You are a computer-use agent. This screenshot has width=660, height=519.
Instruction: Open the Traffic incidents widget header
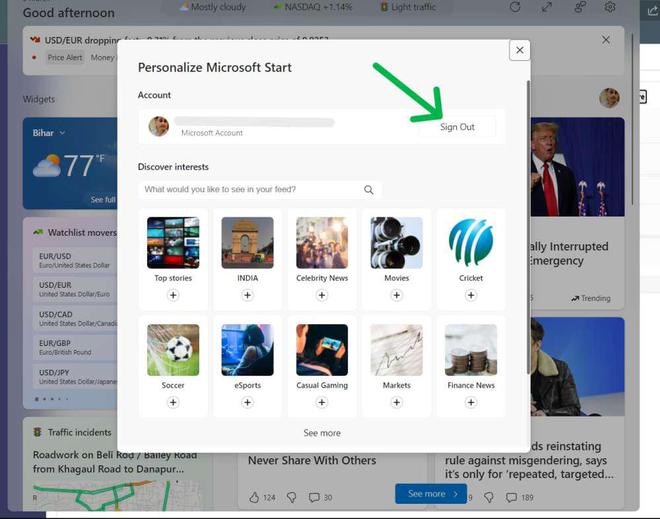point(72,432)
